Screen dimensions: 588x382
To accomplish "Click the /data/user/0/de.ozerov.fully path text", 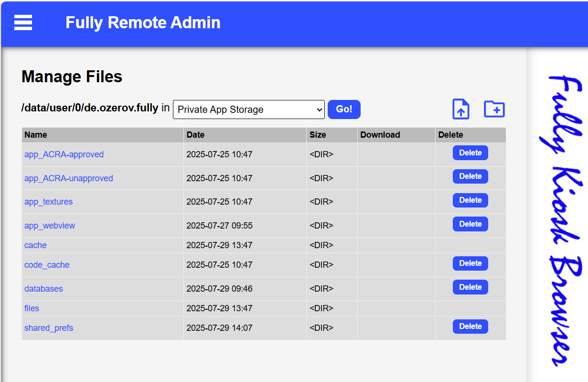I will tap(90, 108).
